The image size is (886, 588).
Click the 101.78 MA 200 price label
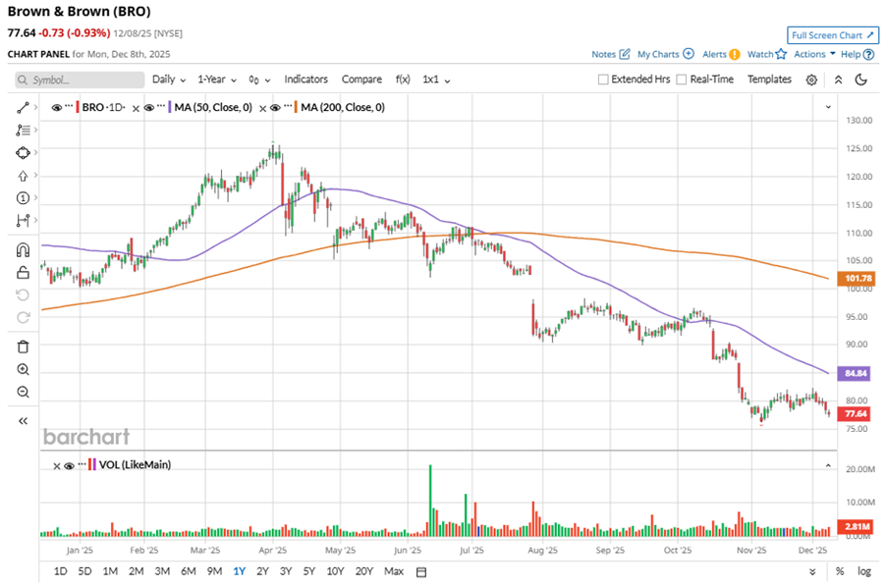857,278
